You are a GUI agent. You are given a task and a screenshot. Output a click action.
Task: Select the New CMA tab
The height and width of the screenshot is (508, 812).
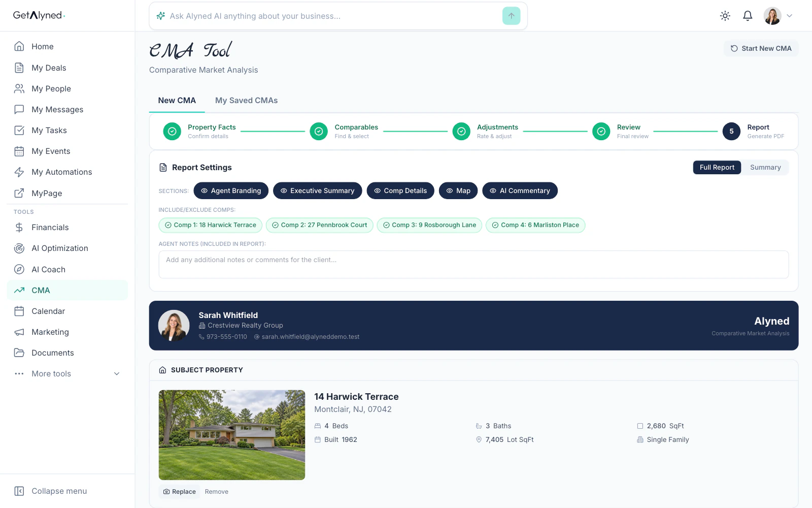tap(177, 101)
